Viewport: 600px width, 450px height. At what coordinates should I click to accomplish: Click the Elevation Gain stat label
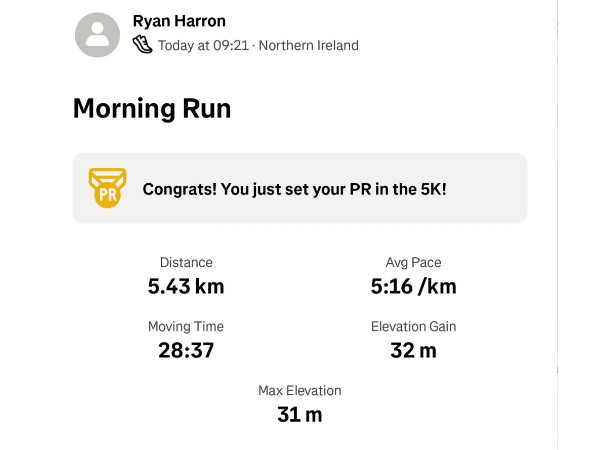(x=413, y=326)
